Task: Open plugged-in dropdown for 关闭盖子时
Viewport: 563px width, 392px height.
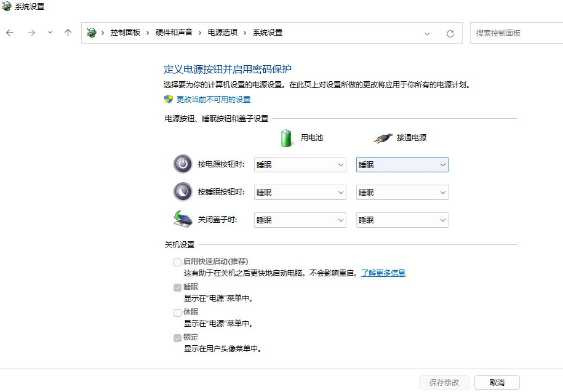Action: pyautogui.click(x=402, y=220)
